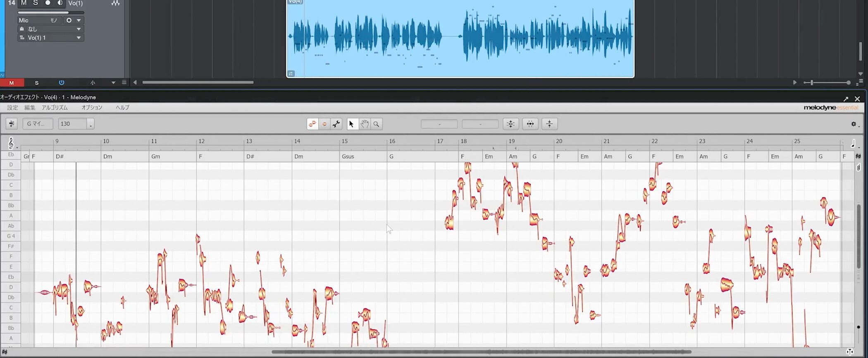This screenshot has height=358, width=868.
Task: Mute track 14 Vo(1)
Action: click(x=24, y=3)
